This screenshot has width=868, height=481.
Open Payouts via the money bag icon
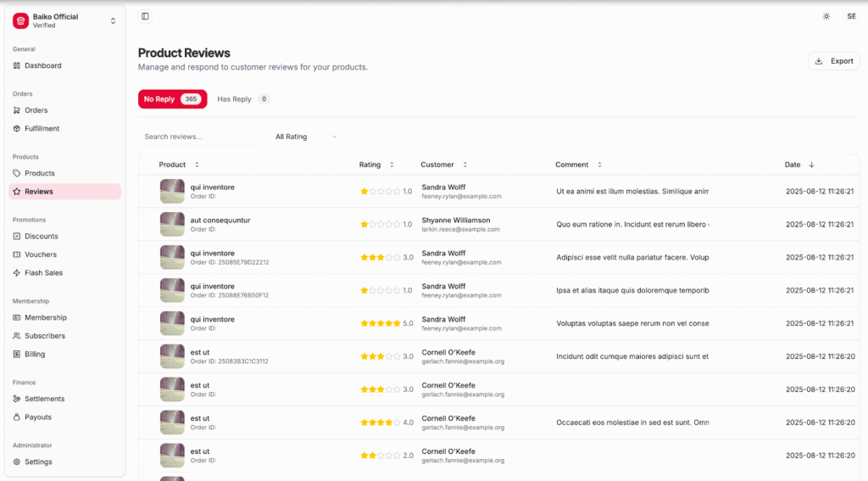pos(17,417)
